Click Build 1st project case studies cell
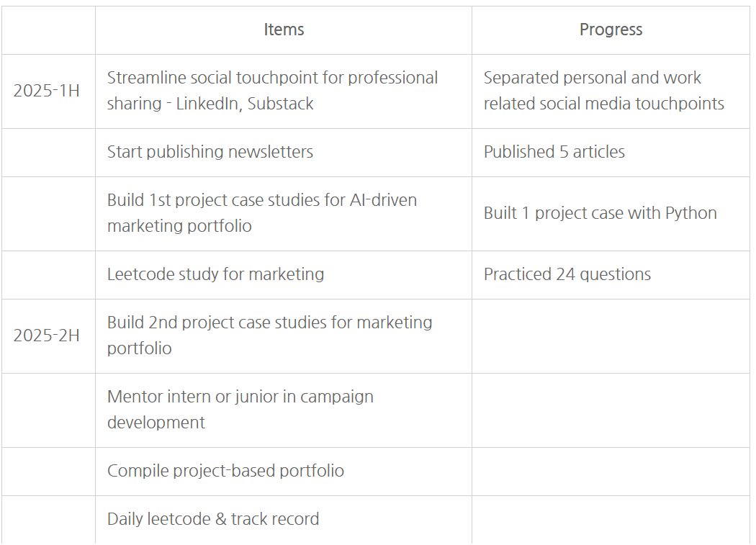 262,213
